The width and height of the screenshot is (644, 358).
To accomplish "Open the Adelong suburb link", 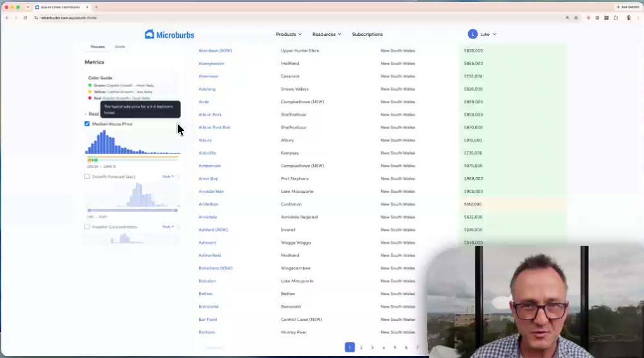I will pyautogui.click(x=207, y=89).
